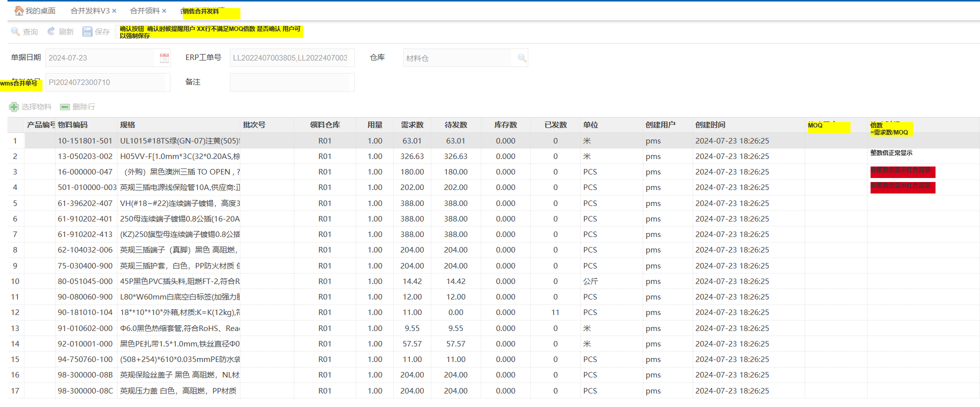Sort by the 库存数 column header
This screenshot has width=980, height=407.
click(506, 125)
